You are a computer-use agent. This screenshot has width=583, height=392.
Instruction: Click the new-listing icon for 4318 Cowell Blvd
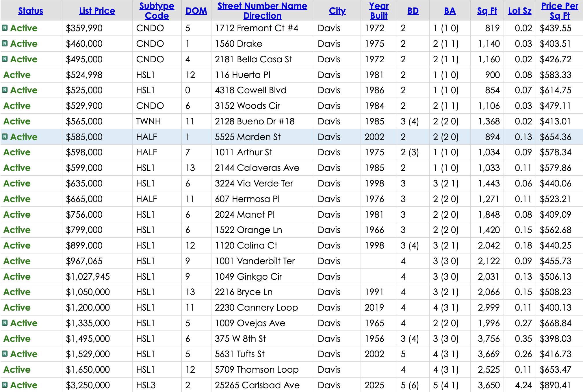[5, 90]
